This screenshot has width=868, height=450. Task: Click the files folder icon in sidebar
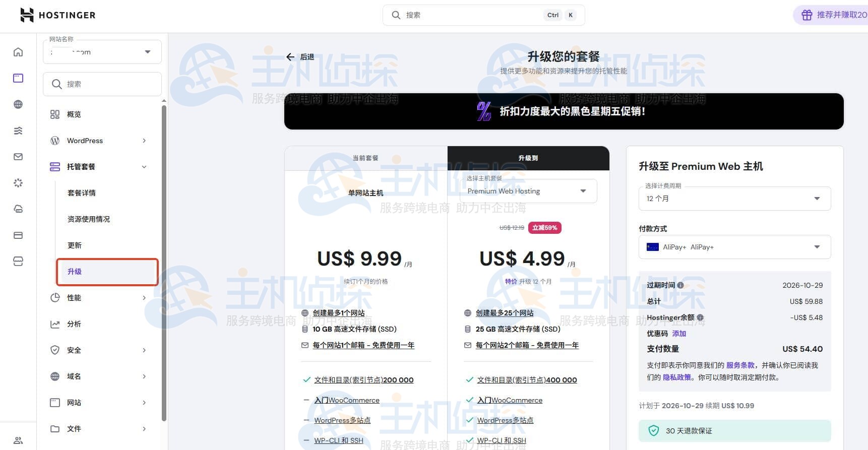pyautogui.click(x=55, y=429)
